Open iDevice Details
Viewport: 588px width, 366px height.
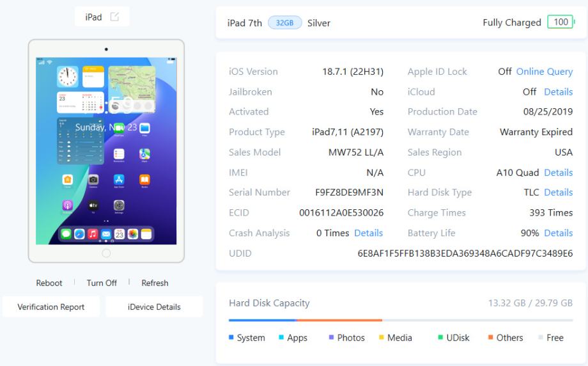154,306
